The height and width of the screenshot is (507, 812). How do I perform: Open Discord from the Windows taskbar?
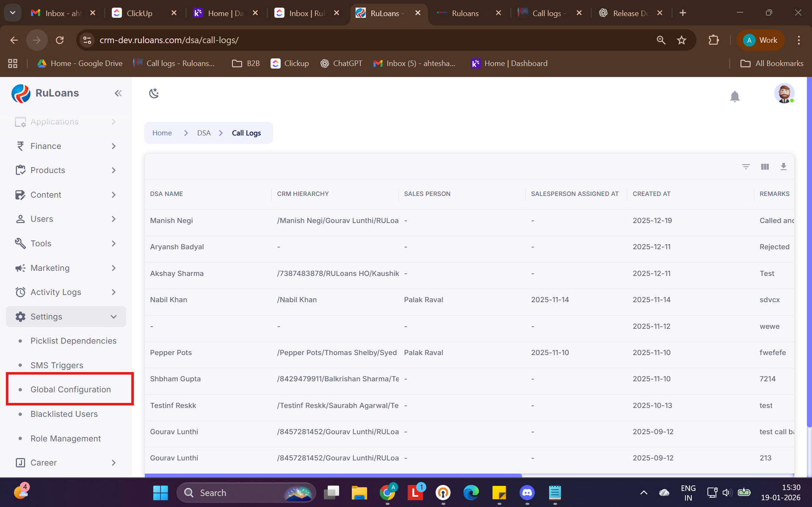click(527, 493)
